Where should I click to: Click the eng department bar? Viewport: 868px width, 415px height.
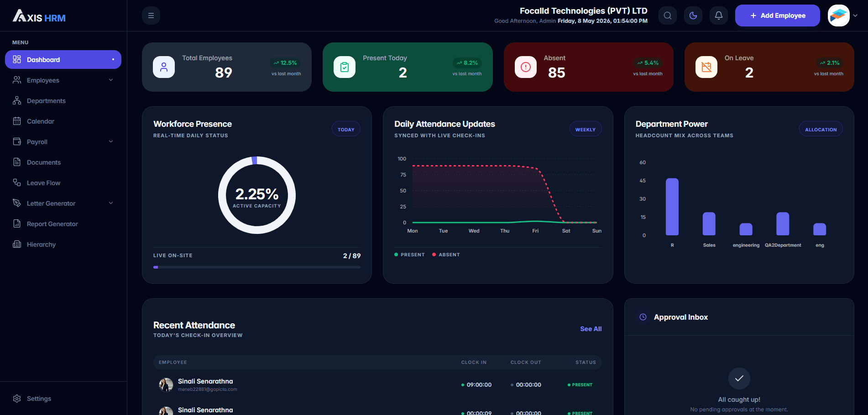point(820,229)
